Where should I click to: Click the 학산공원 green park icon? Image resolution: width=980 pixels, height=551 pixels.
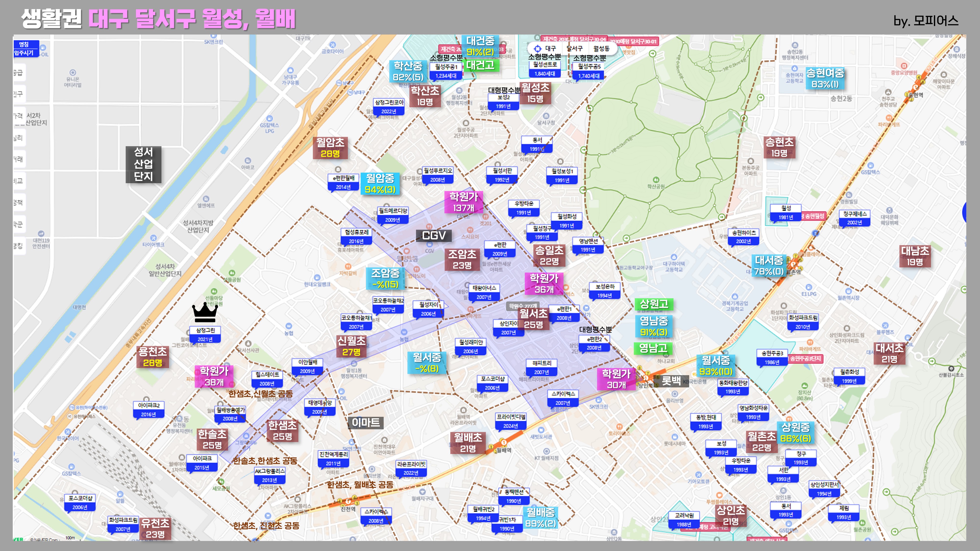(656, 180)
